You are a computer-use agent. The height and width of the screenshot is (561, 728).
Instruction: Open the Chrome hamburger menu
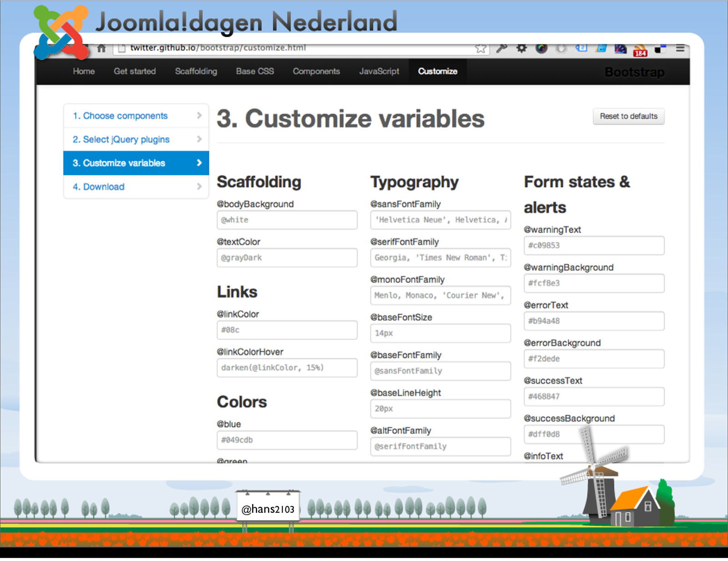[x=680, y=48]
